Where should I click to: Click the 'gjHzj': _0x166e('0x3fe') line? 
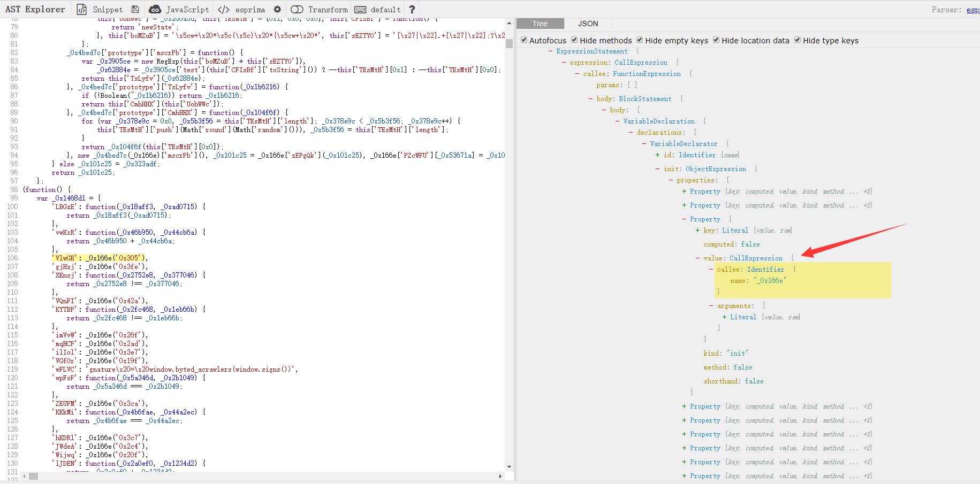(100, 266)
